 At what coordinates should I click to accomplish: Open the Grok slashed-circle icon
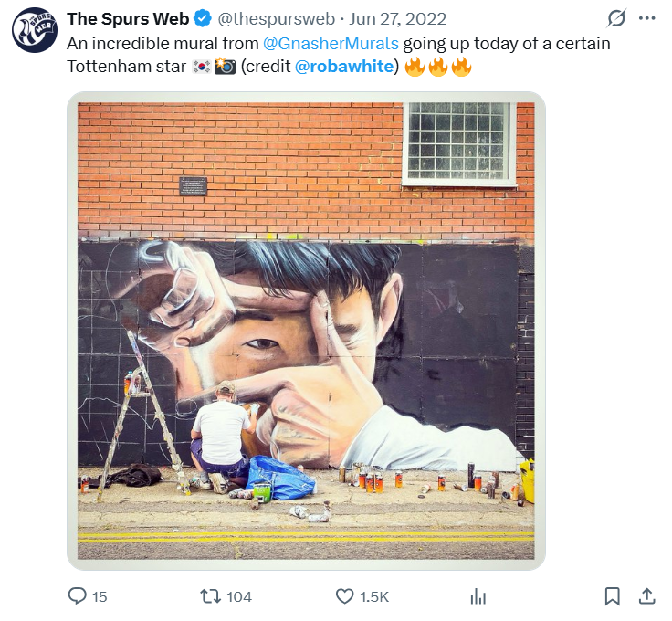coord(616,18)
